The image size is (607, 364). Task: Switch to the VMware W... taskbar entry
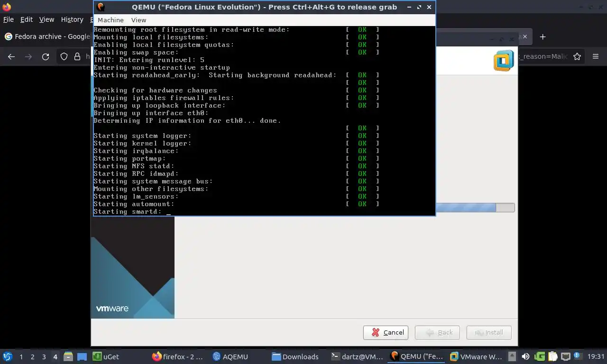point(476,356)
